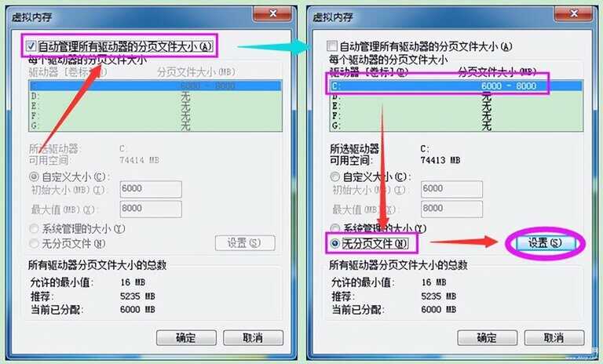
Task: Select drive C: row in left dialog list
Action: point(155,86)
